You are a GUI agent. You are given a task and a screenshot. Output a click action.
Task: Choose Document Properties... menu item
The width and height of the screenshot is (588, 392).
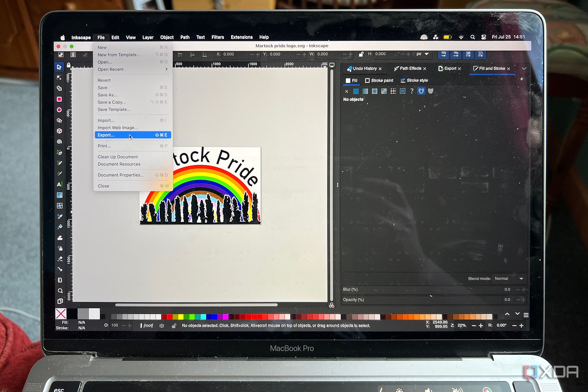(133, 175)
